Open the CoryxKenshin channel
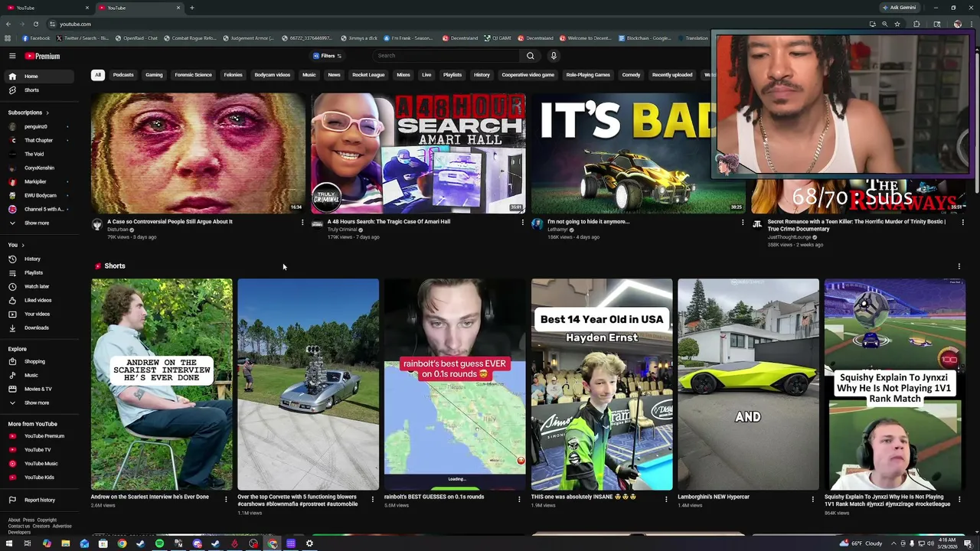This screenshot has width=980, height=551. tap(38, 168)
